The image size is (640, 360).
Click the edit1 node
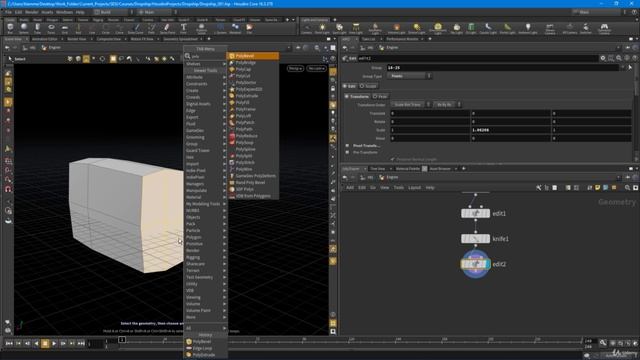coord(475,213)
